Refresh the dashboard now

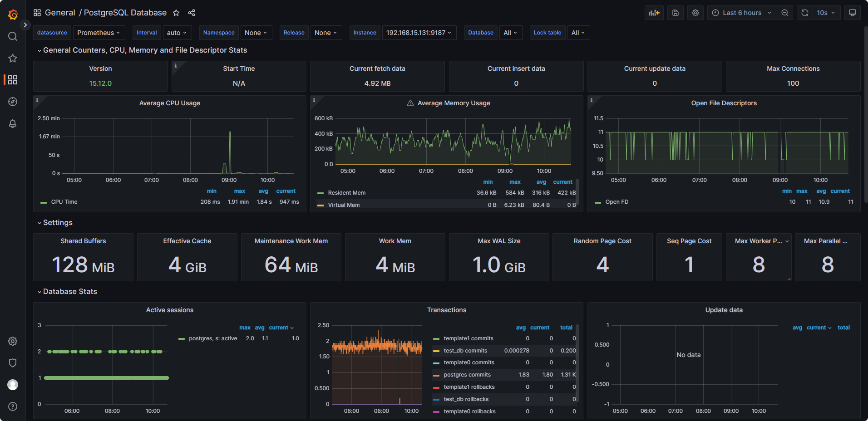pos(805,13)
